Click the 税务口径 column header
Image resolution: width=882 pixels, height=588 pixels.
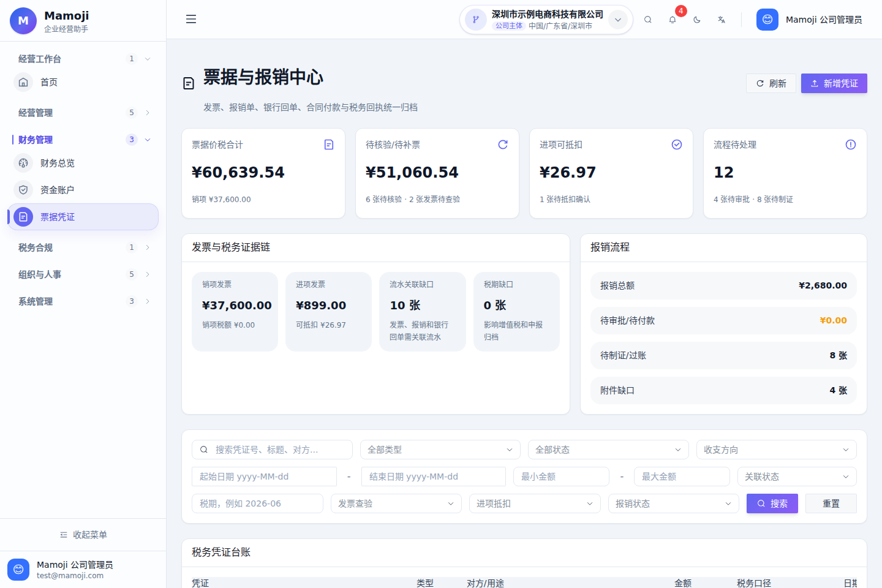click(754, 583)
